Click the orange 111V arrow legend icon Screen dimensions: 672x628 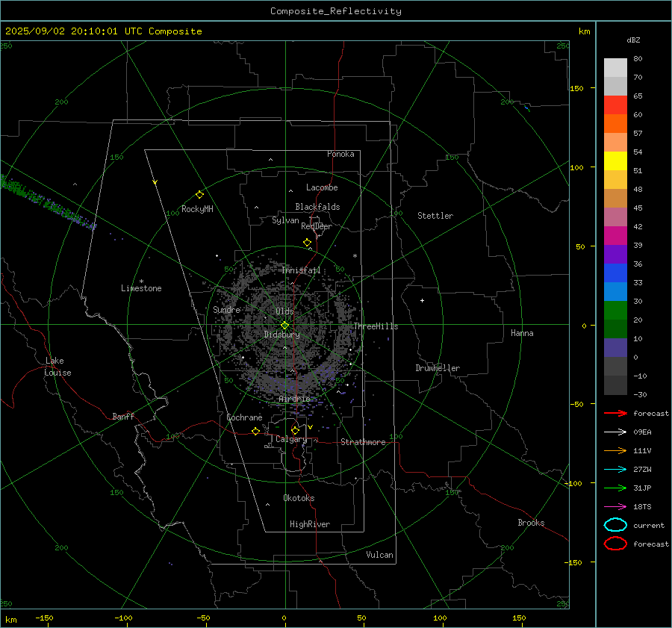(x=615, y=450)
